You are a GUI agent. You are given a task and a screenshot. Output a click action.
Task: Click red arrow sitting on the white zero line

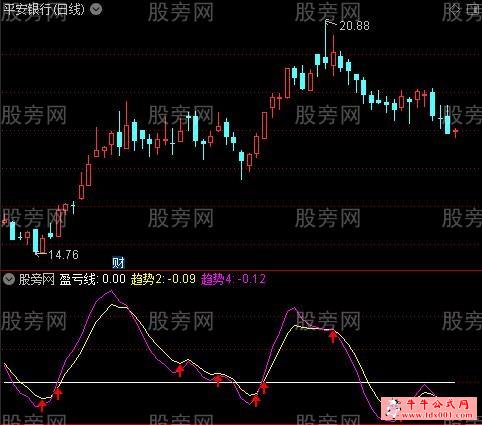pos(218,380)
